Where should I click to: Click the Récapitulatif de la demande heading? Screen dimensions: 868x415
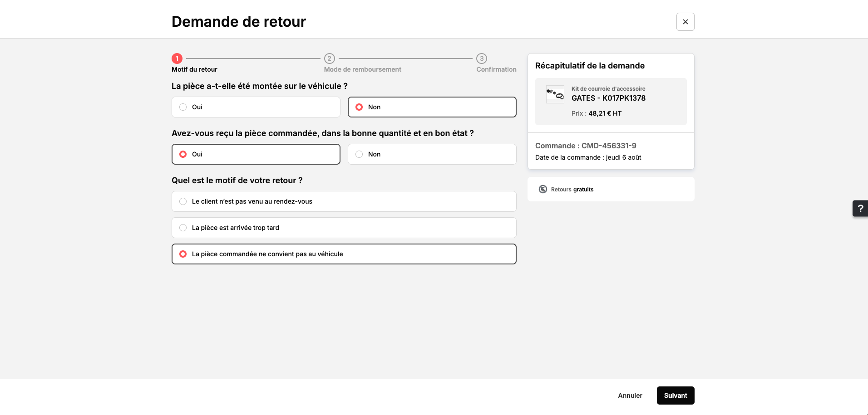(590, 66)
